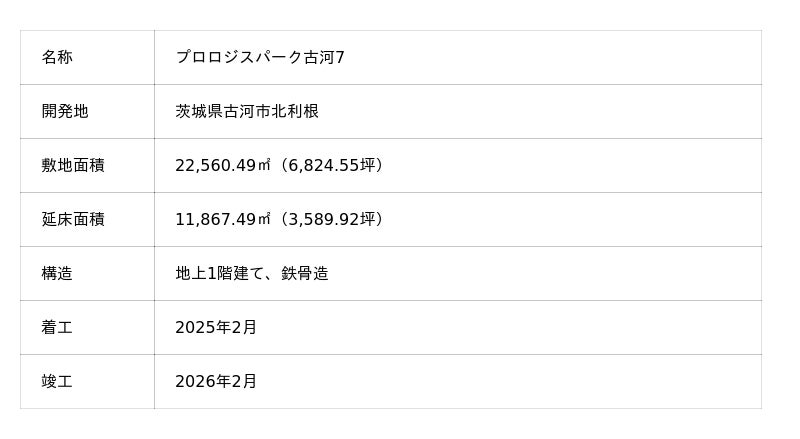Click the 延床面積 label cell
800x439 pixels.
[73, 220]
